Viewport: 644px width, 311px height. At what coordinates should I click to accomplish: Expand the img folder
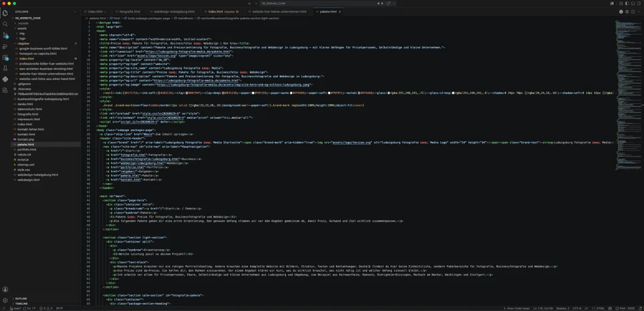pyautogui.click(x=22, y=33)
